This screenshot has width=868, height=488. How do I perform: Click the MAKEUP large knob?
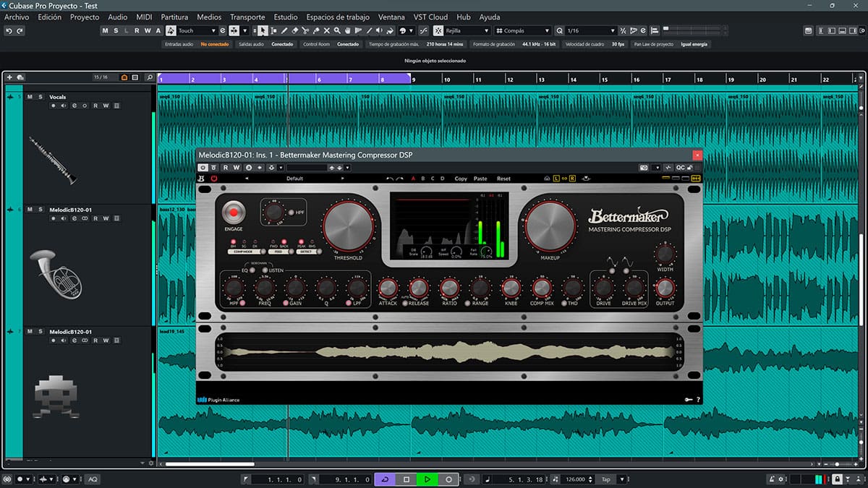[550, 226]
